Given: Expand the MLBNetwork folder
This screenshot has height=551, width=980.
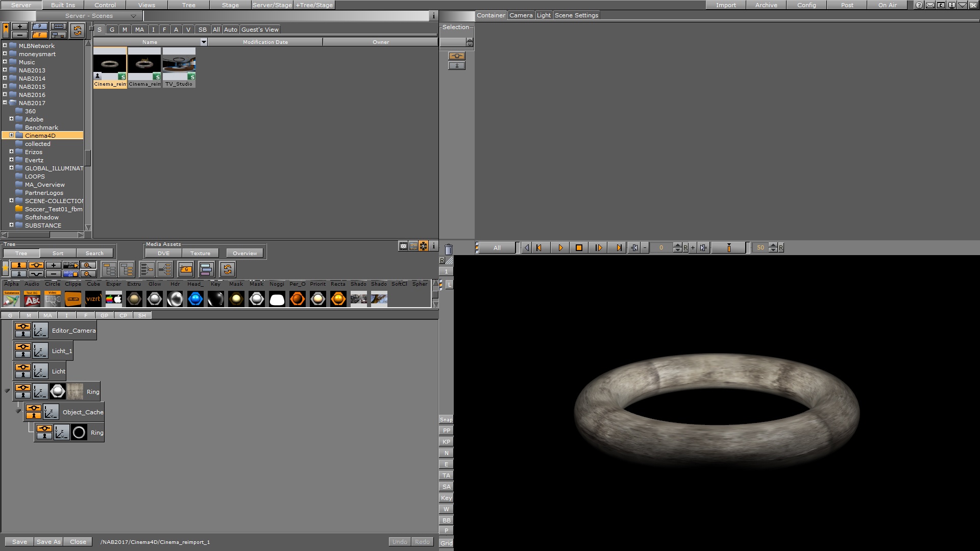Looking at the screenshot, I should 5,45.
